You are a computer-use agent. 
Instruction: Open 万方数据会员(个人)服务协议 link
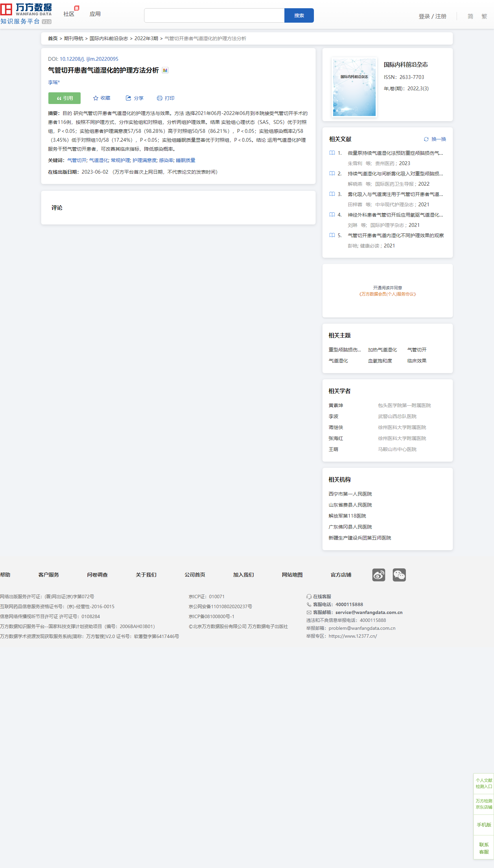[x=388, y=294]
